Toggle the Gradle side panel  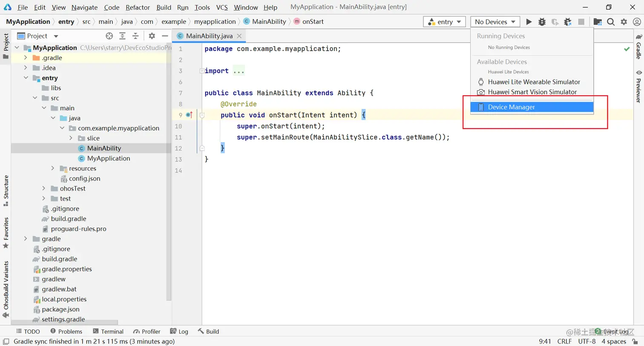point(639,47)
